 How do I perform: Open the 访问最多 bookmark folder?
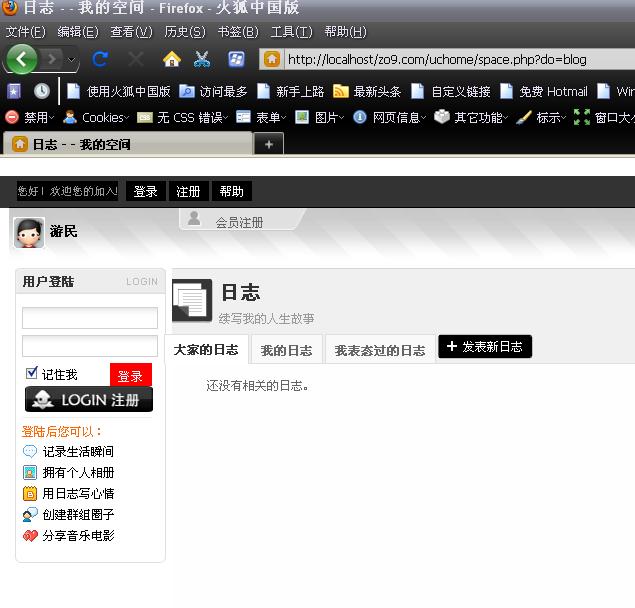coord(213,92)
